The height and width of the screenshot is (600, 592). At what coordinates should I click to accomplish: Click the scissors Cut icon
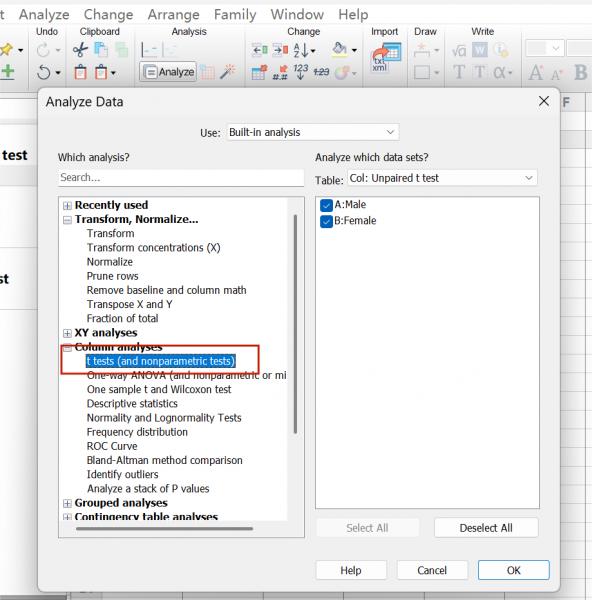pos(80,50)
